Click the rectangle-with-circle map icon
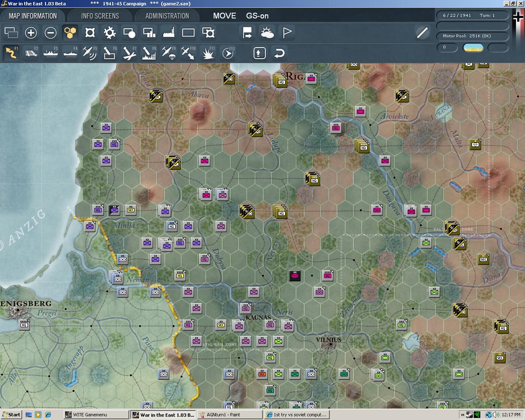The image size is (525, 420). 129,32
